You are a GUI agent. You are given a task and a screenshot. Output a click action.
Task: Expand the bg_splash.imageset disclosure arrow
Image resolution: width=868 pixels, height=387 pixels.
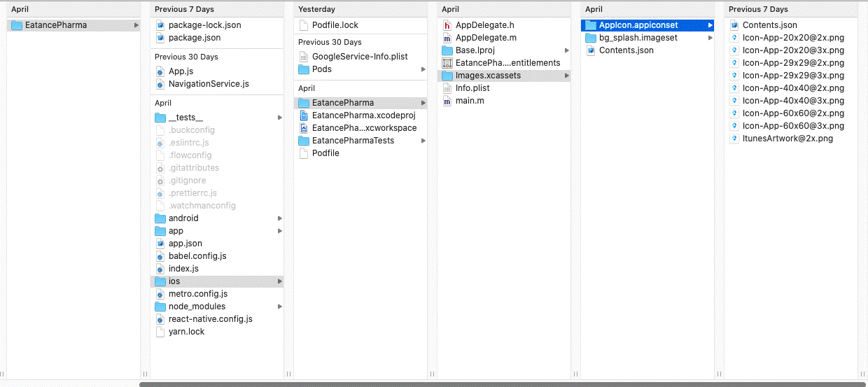click(x=710, y=38)
